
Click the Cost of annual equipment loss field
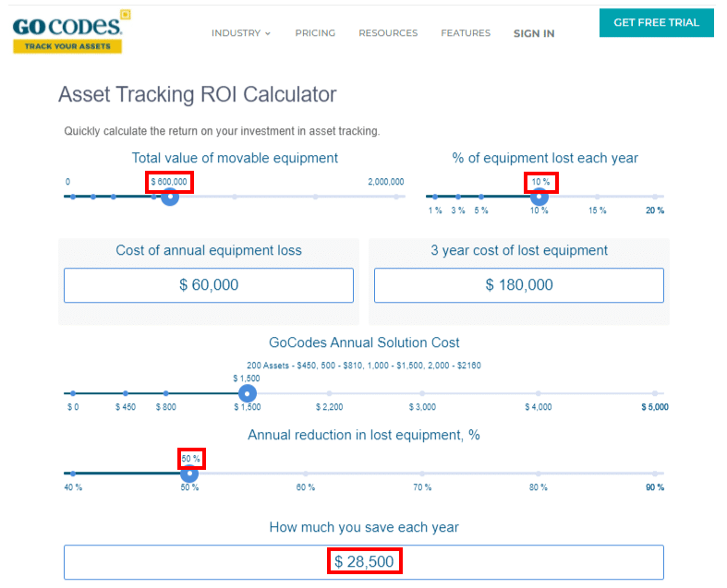(x=209, y=285)
